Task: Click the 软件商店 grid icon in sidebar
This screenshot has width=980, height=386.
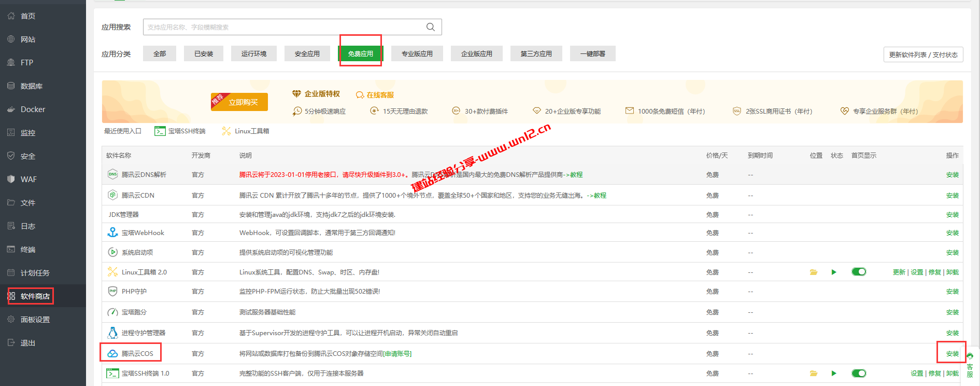Action: point(11,296)
